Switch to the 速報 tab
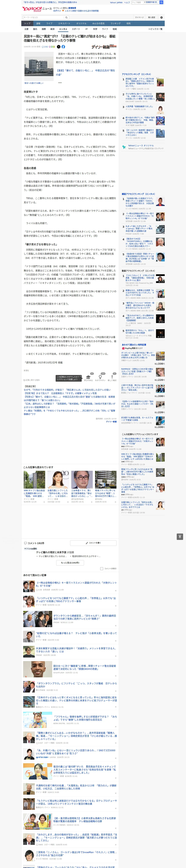Viewport: 186px width, 868px height. coord(38,24)
